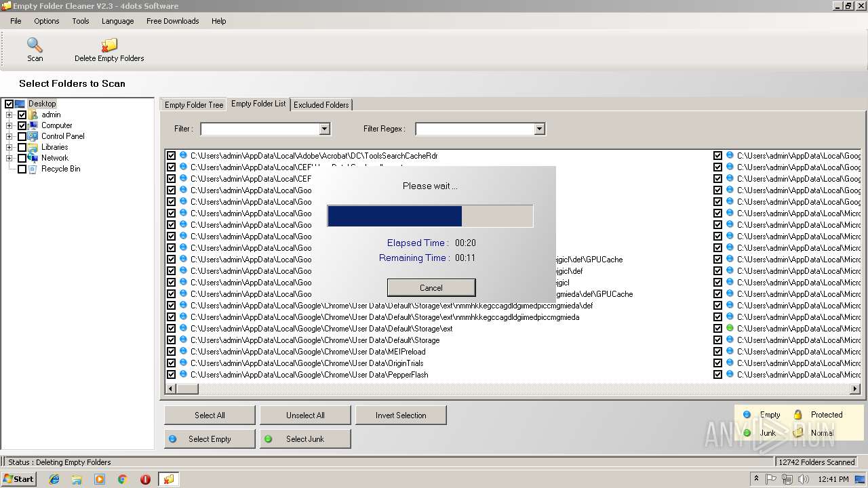Expand the admin tree node
The image size is (868, 488).
tap(9, 115)
